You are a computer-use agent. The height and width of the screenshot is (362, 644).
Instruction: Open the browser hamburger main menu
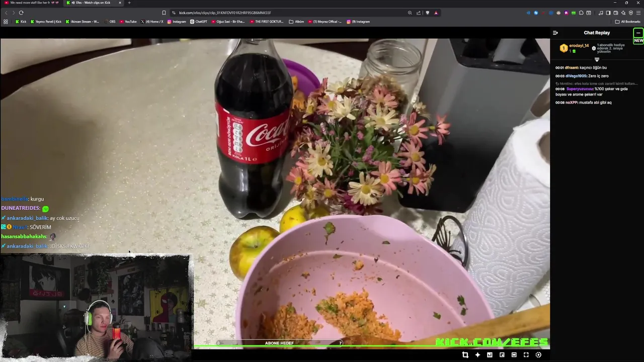(638, 13)
